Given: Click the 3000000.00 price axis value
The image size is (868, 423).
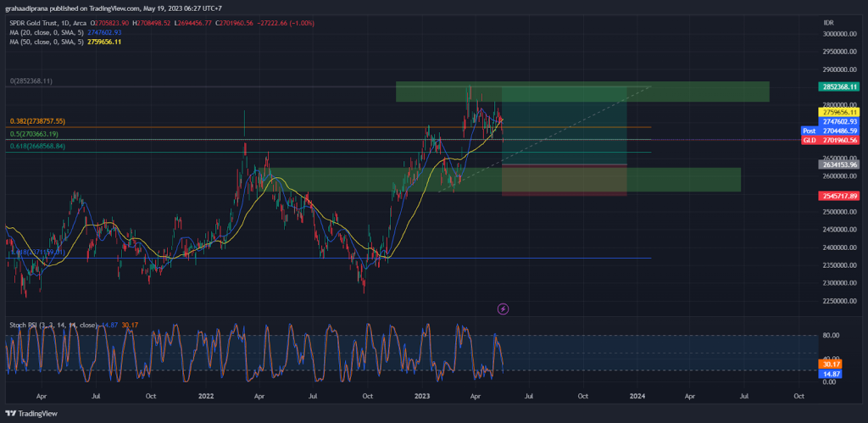Looking at the screenshot, I should tap(840, 34).
